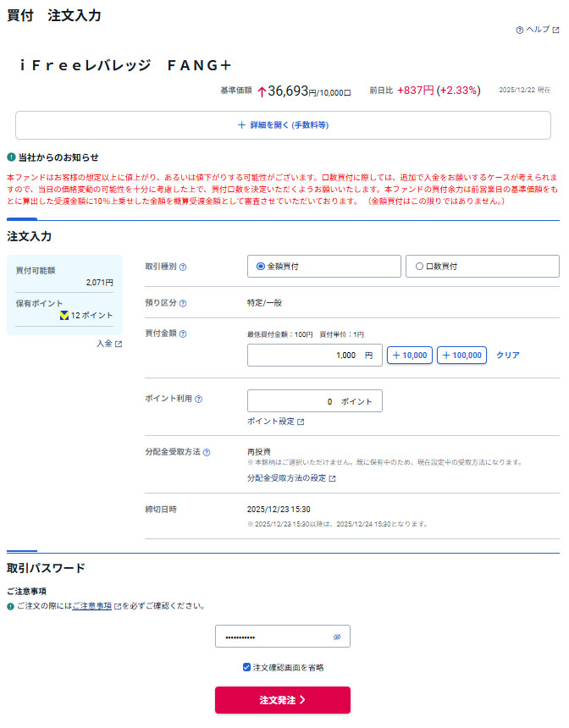
Task: Click help icon beside ポイント利用
Action: (198, 399)
